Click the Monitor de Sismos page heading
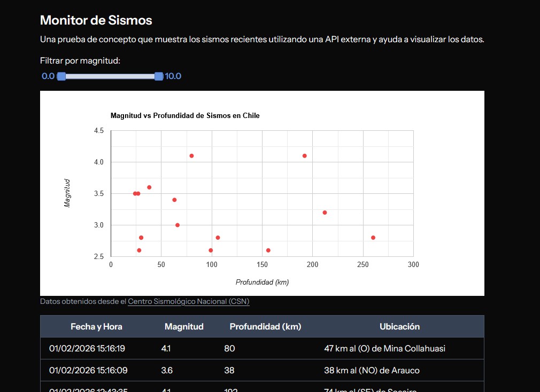 96,20
